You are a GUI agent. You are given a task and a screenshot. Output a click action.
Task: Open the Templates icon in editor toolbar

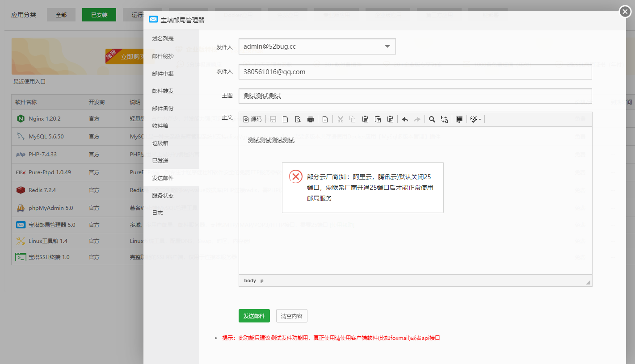pos(325,119)
